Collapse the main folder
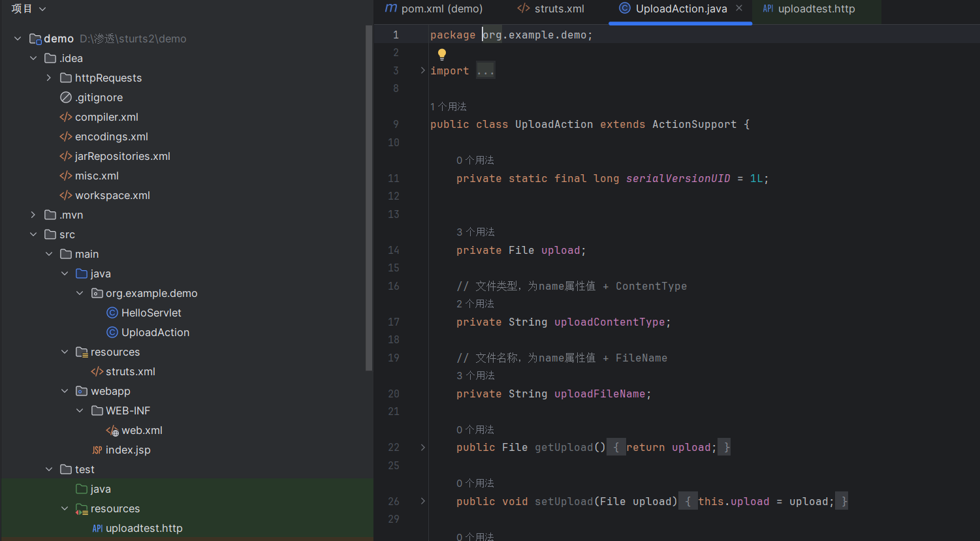 [49, 254]
